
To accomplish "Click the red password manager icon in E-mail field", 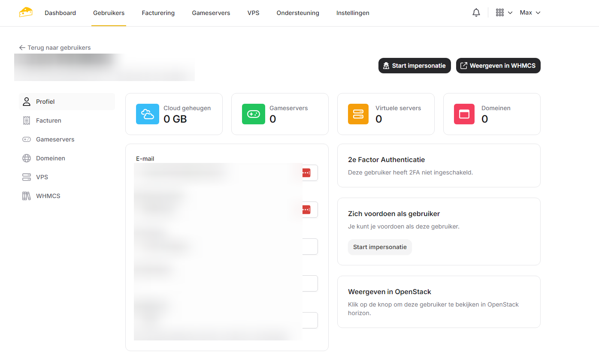I will pyautogui.click(x=306, y=173).
